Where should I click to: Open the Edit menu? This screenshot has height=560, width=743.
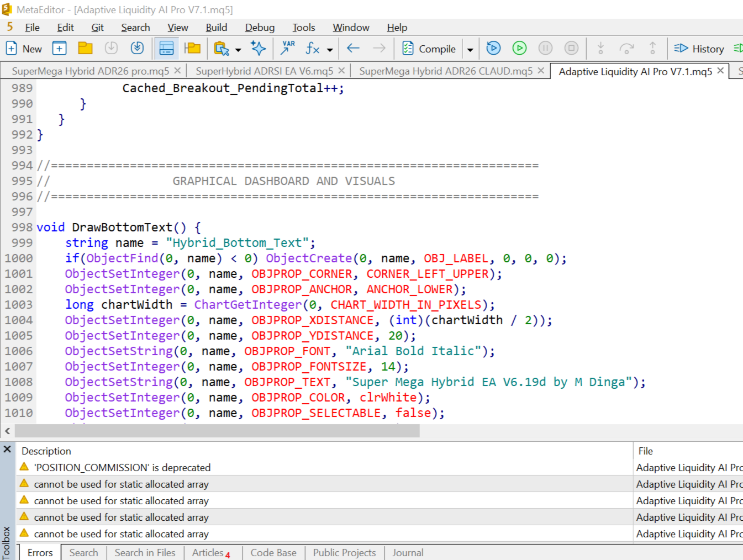click(65, 28)
